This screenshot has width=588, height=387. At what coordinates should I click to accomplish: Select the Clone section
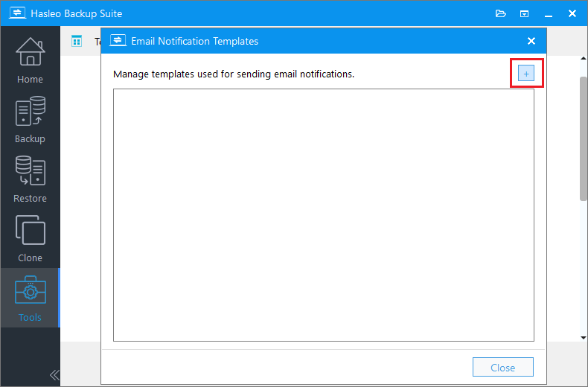[x=30, y=238]
